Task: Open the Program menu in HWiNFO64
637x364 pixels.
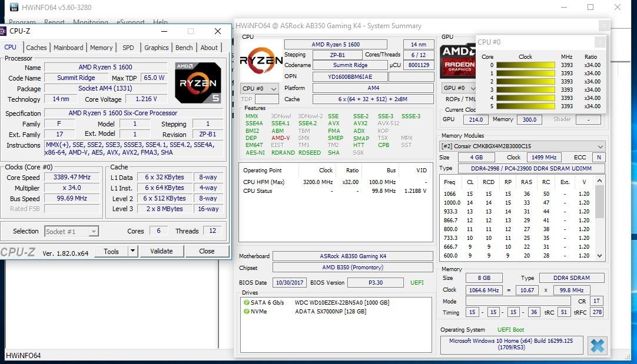Action: (x=22, y=22)
